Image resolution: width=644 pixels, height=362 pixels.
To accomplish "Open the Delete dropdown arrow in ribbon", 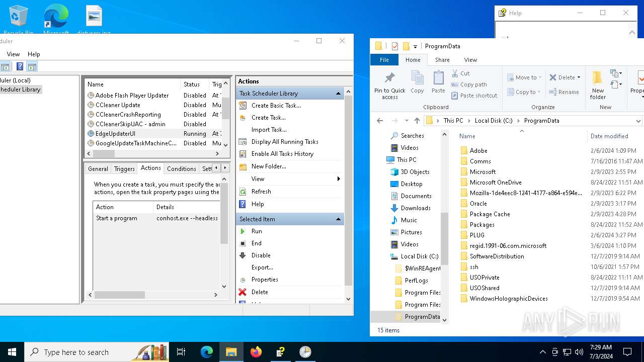I will [x=579, y=77].
